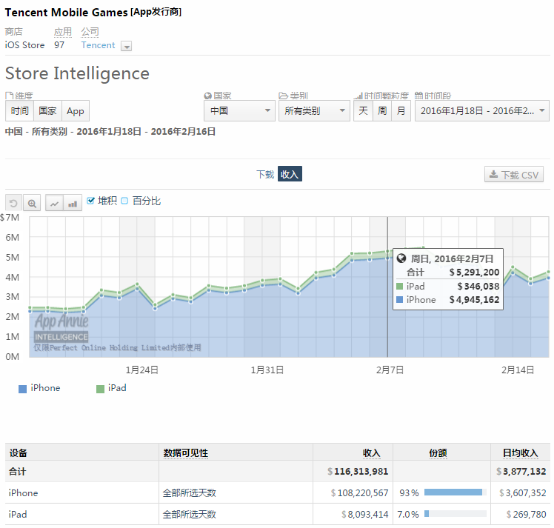Select the iPad table row label
Viewport: 554px width, 528px height.
click(x=18, y=514)
